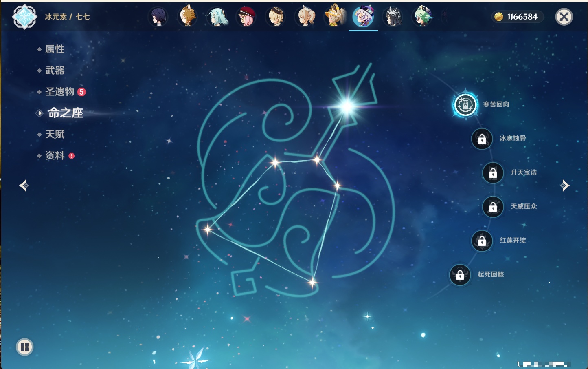Click the red exclamation badge beside 资料
The image size is (588, 369).
[72, 156]
